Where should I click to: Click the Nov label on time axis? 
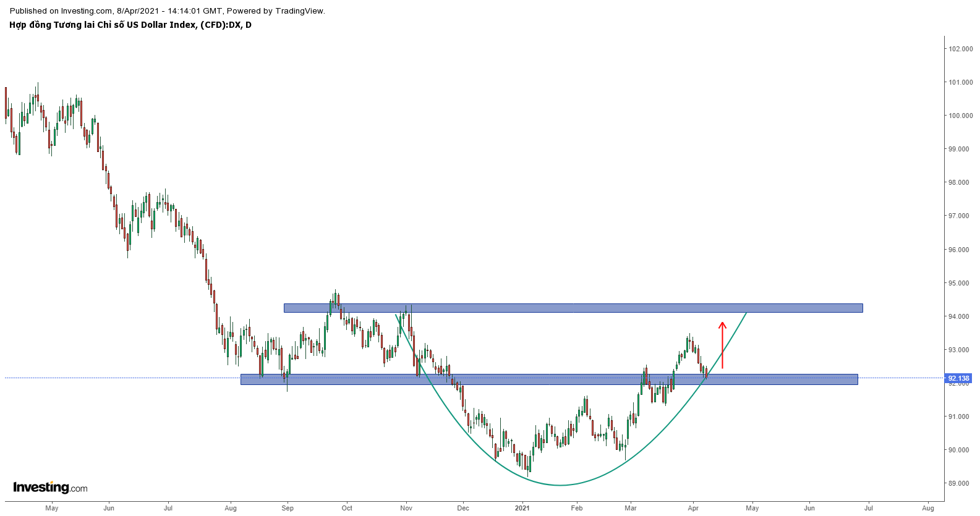coord(406,508)
